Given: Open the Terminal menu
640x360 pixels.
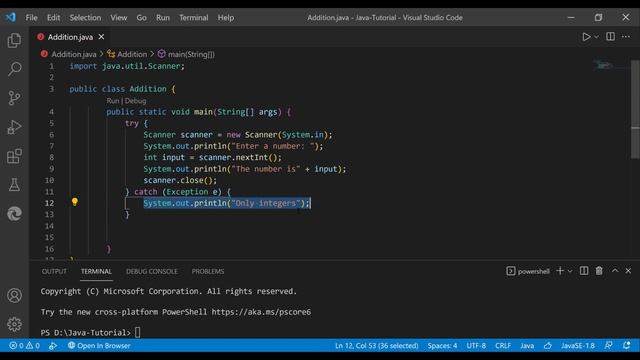Looking at the screenshot, I should (x=193, y=18).
